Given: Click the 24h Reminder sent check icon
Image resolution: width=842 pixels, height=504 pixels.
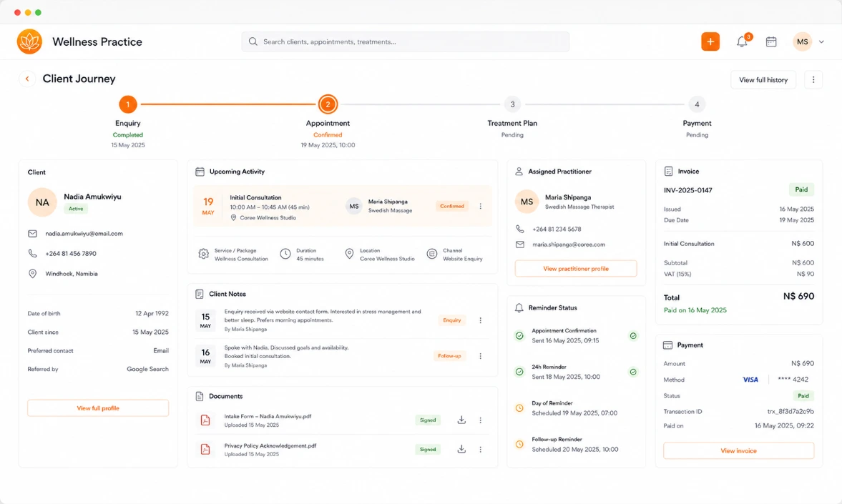Looking at the screenshot, I should click(519, 372).
